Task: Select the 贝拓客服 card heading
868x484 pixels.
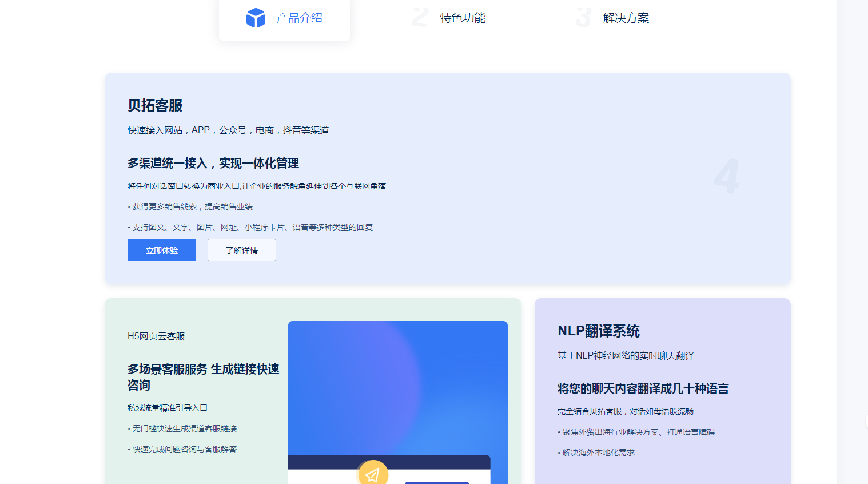Action: tap(155, 106)
